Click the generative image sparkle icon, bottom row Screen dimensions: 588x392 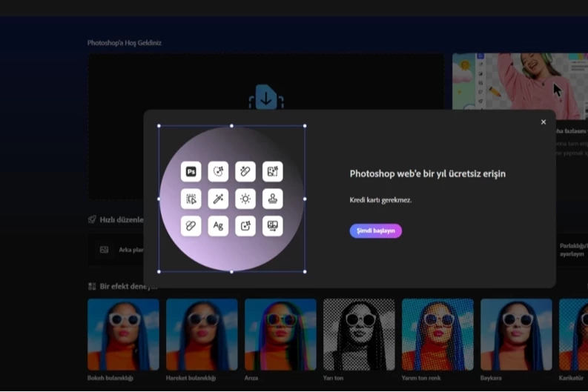(x=245, y=226)
